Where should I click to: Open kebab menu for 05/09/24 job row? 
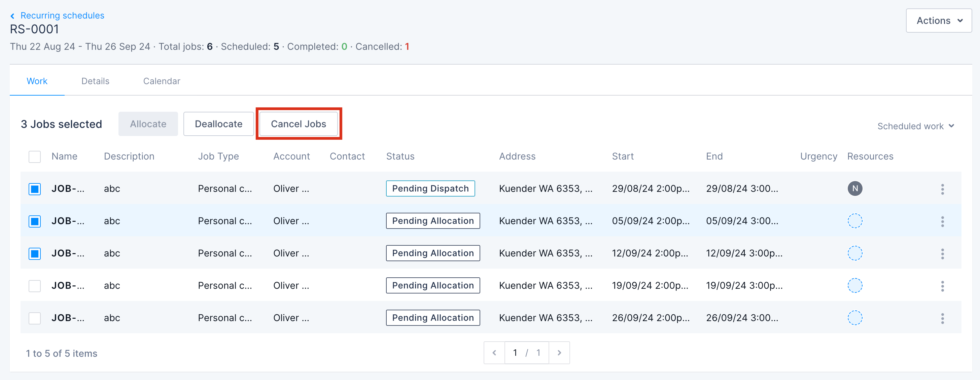coord(942,221)
